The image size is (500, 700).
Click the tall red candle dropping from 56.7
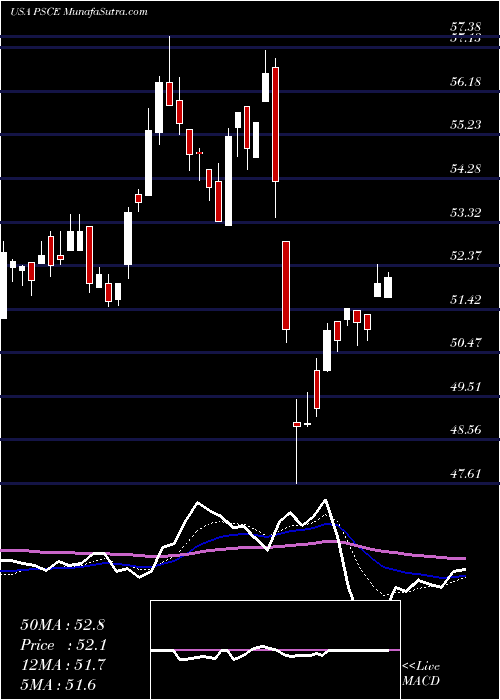pyautogui.click(x=275, y=124)
